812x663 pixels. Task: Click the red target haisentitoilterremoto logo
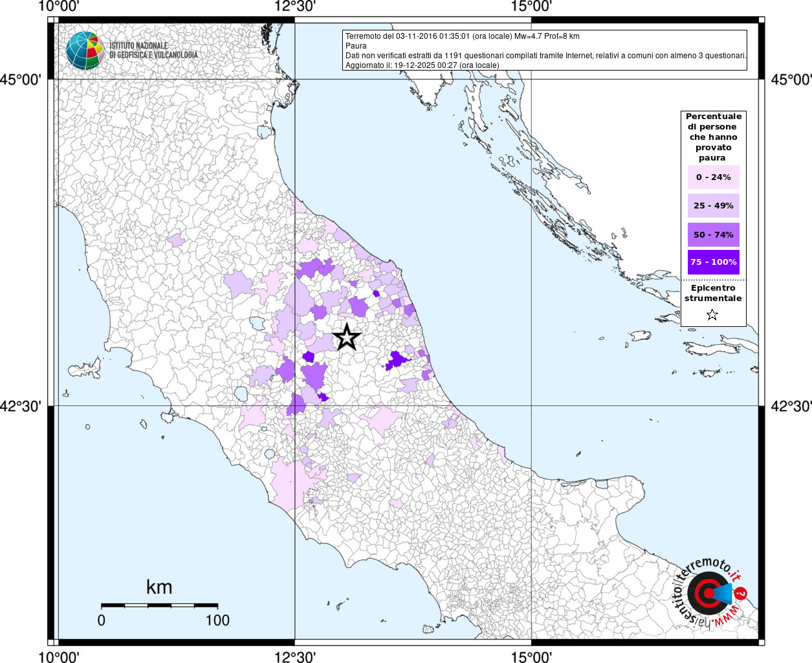pos(707,594)
